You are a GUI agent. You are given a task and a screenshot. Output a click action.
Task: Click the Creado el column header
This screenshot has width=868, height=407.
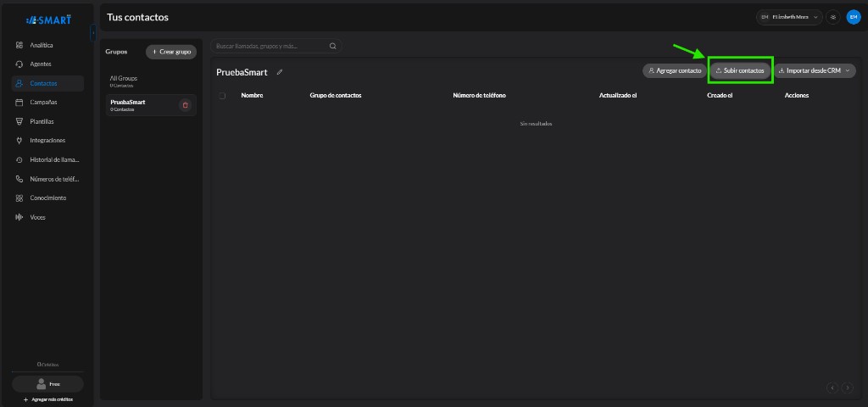pos(720,95)
